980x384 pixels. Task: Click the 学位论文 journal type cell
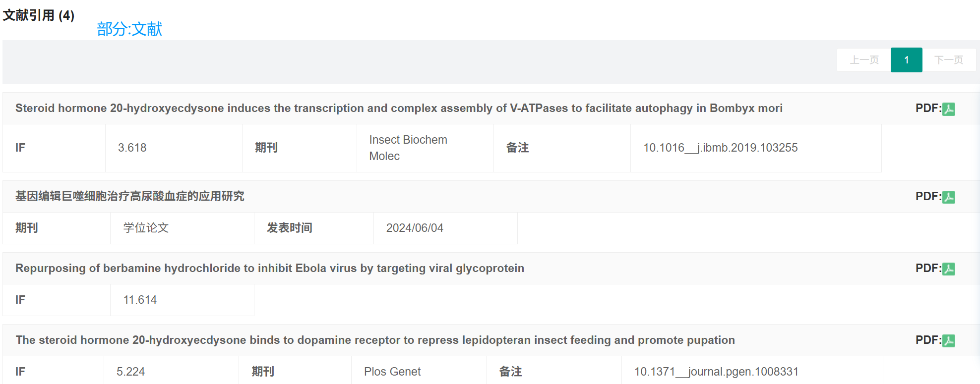[146, 228]
